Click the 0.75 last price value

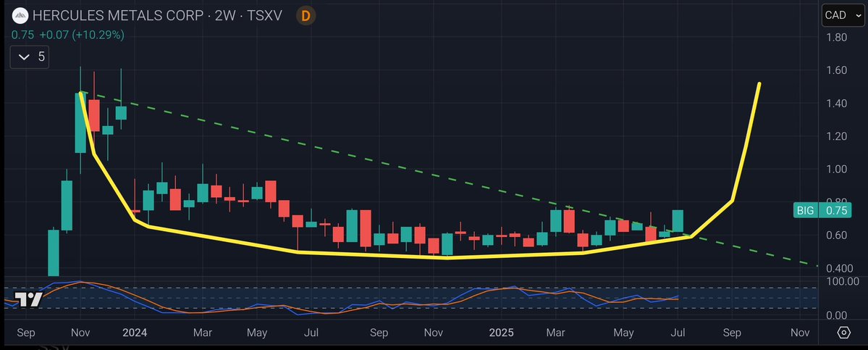[x=22, y=35]
